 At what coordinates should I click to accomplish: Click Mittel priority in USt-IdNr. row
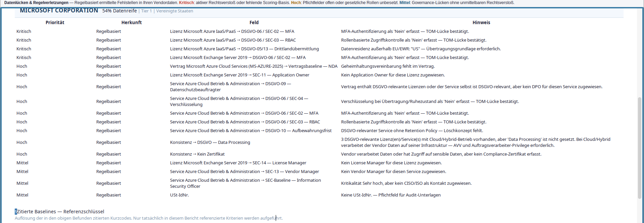point(22,195)
